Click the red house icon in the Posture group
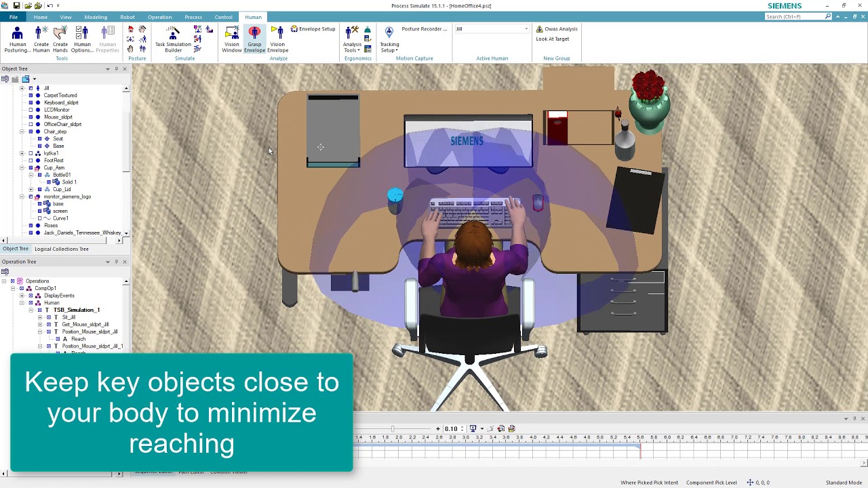 (131, 29)
